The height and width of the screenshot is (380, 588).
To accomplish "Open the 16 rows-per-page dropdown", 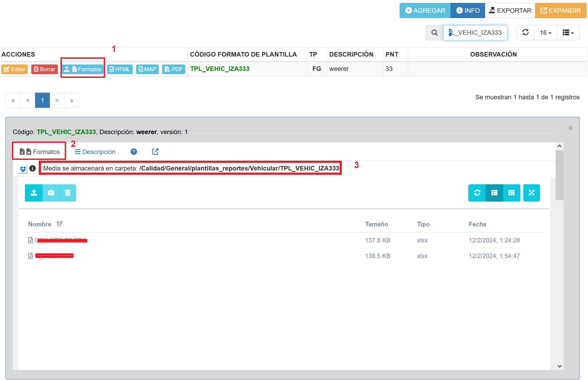I will click(x=545, y=33).
